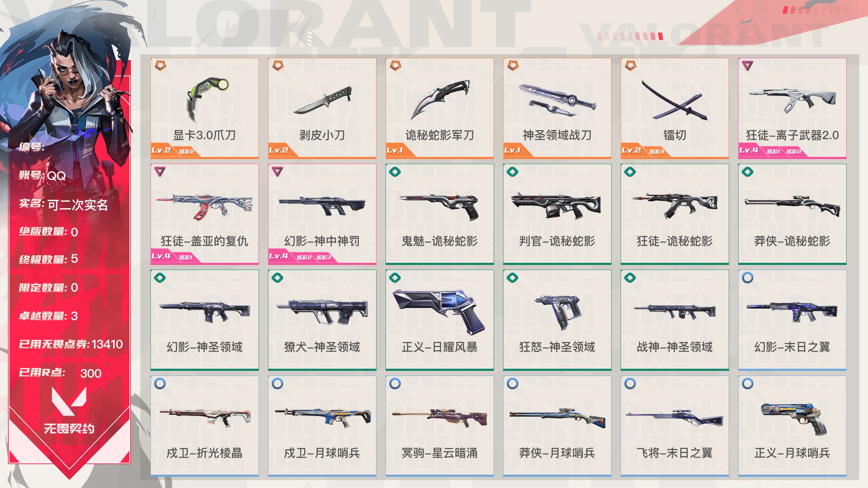
Task: Click the Valorant logo above 无畏契约
Action: pyautogui.click(x=69, y=401)
